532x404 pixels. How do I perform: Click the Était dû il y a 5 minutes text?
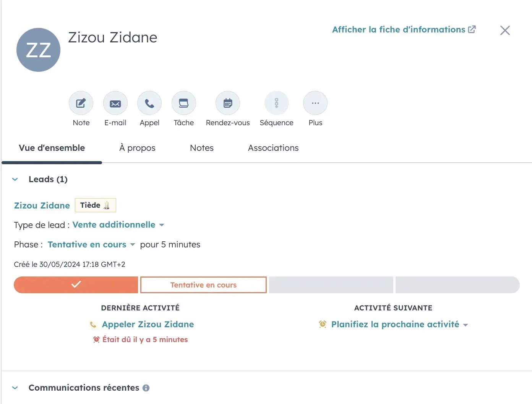(x=145, y=339)
